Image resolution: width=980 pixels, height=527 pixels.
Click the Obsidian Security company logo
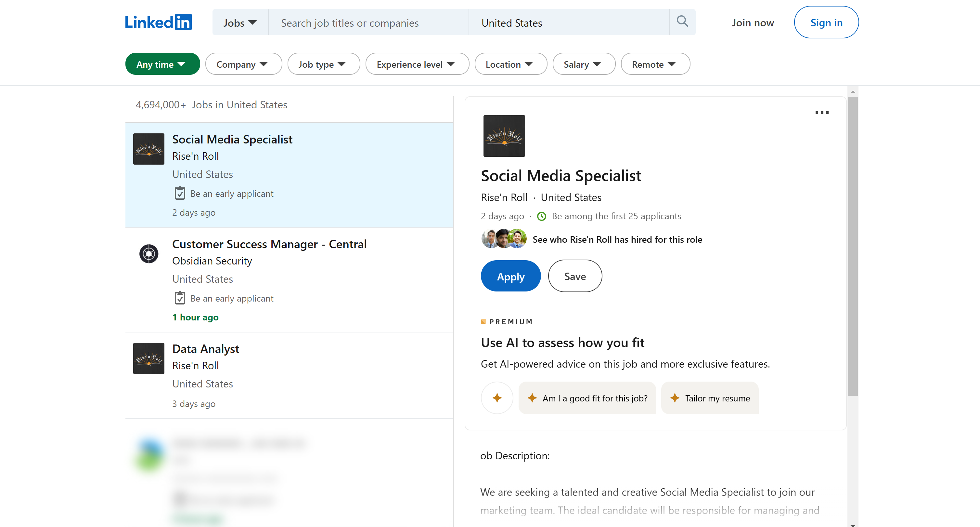pyautogui.click(x=148, y=253)
